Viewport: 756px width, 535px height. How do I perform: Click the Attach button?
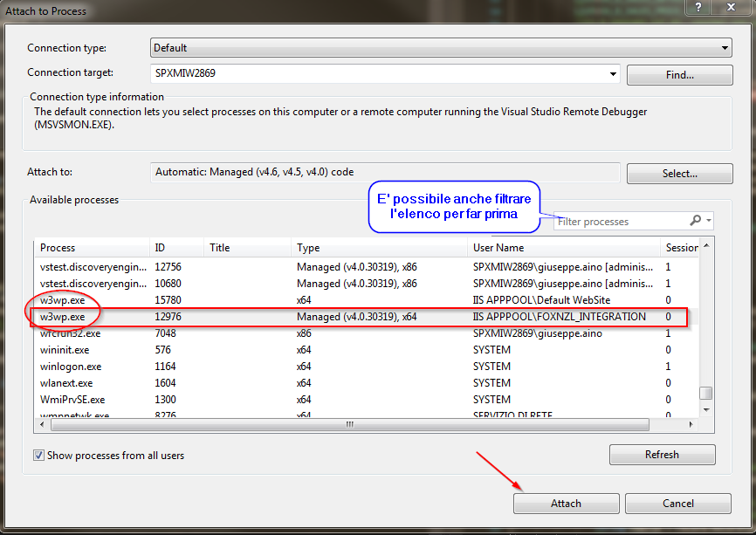point(566,503)
